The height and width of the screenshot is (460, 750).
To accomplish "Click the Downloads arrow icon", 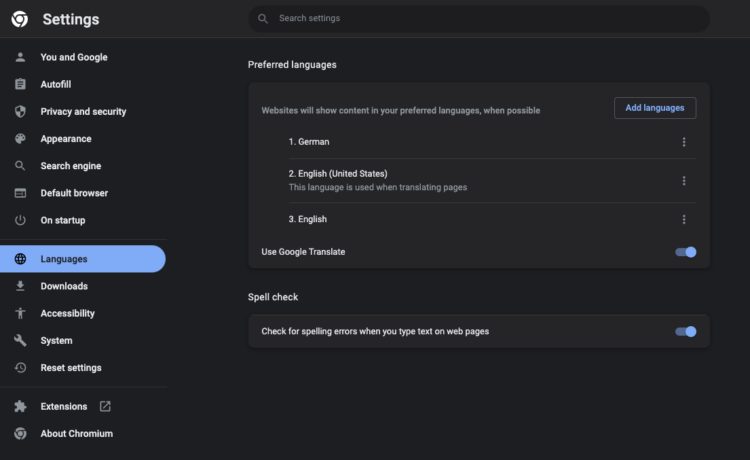I will (20, 286).
